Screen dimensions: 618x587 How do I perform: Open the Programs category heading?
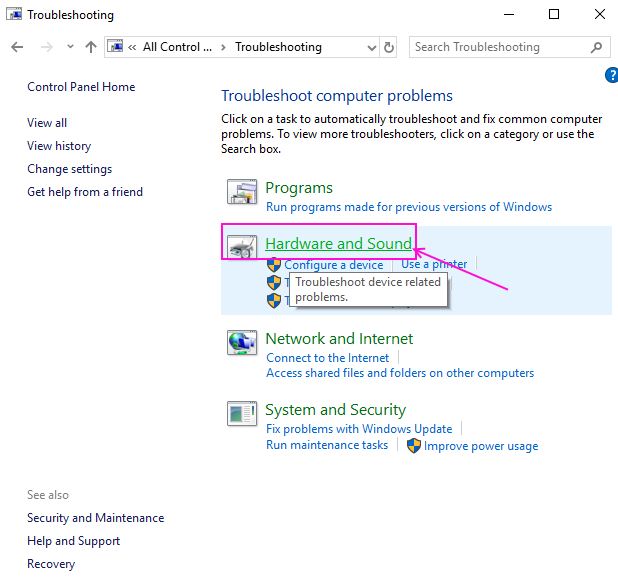pyautogui.click(x=299, y=188)
